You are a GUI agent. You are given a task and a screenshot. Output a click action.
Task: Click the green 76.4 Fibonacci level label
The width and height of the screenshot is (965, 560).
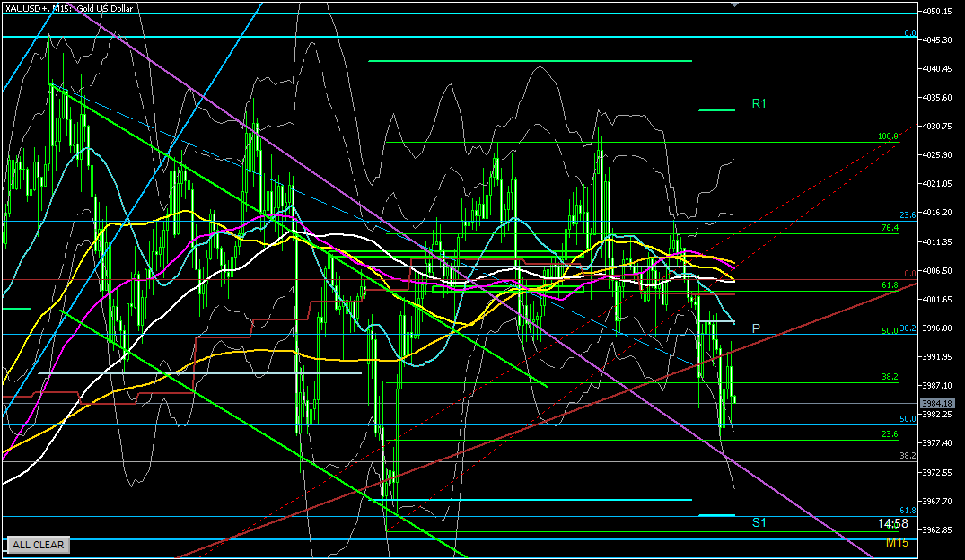pos(889,228)
